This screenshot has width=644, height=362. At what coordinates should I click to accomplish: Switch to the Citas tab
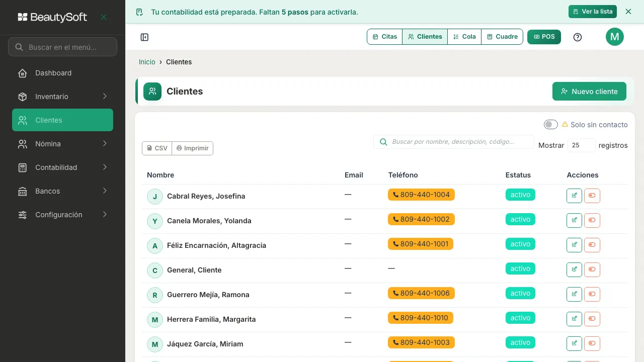click(x=385, y=37)
